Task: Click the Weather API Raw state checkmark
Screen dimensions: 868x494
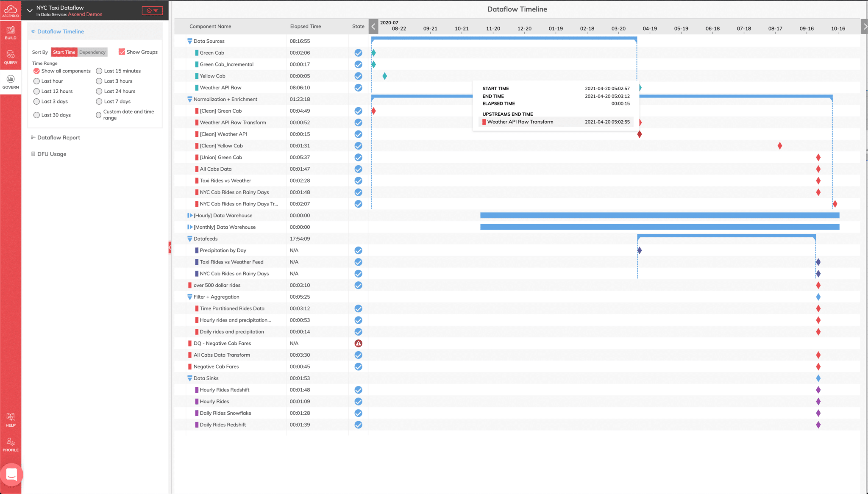Action: point(358,88)
